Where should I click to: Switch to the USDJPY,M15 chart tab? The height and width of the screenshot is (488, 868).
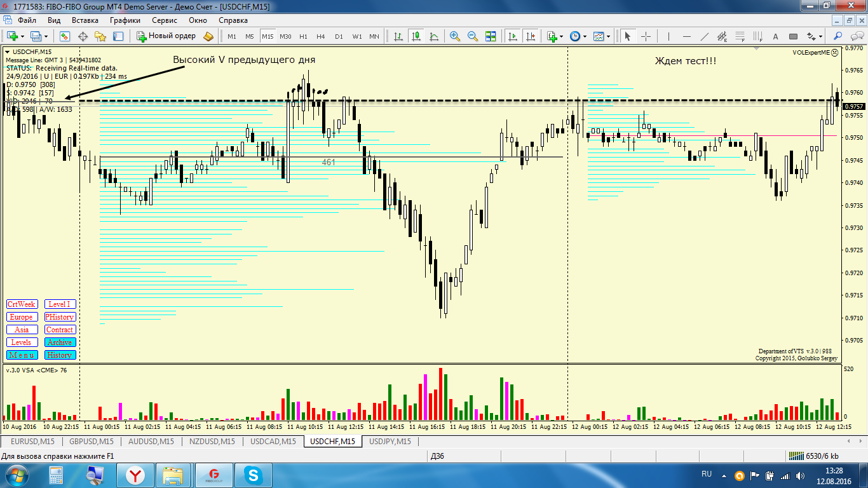point(390,442)
